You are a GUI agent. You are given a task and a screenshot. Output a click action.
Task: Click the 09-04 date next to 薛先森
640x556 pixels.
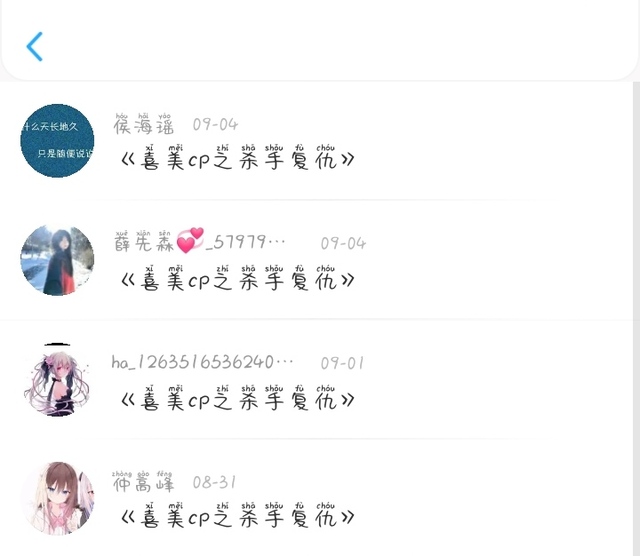343,244
